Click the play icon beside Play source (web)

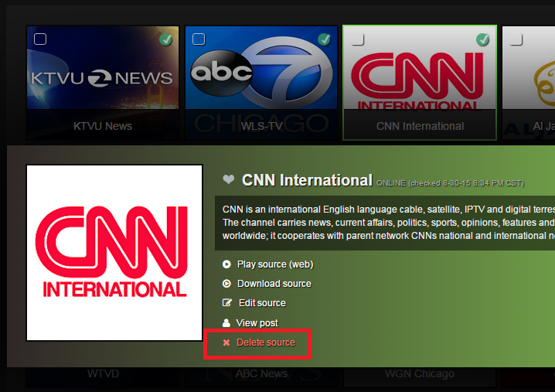[226, 264]
